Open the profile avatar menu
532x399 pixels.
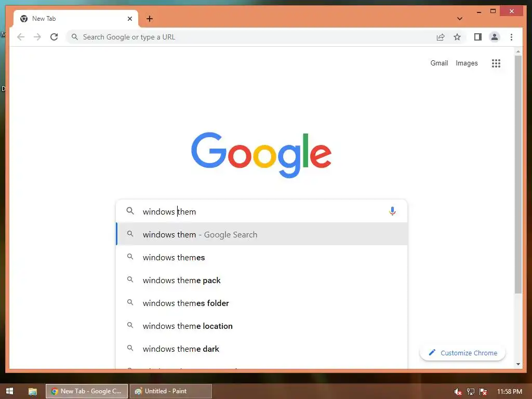[495, 37]
